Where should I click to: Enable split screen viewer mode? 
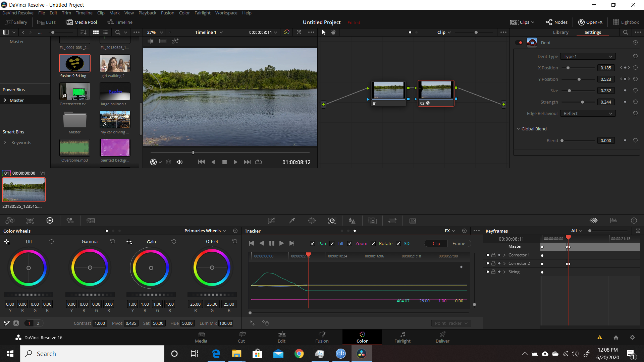[x=163, y=41]
